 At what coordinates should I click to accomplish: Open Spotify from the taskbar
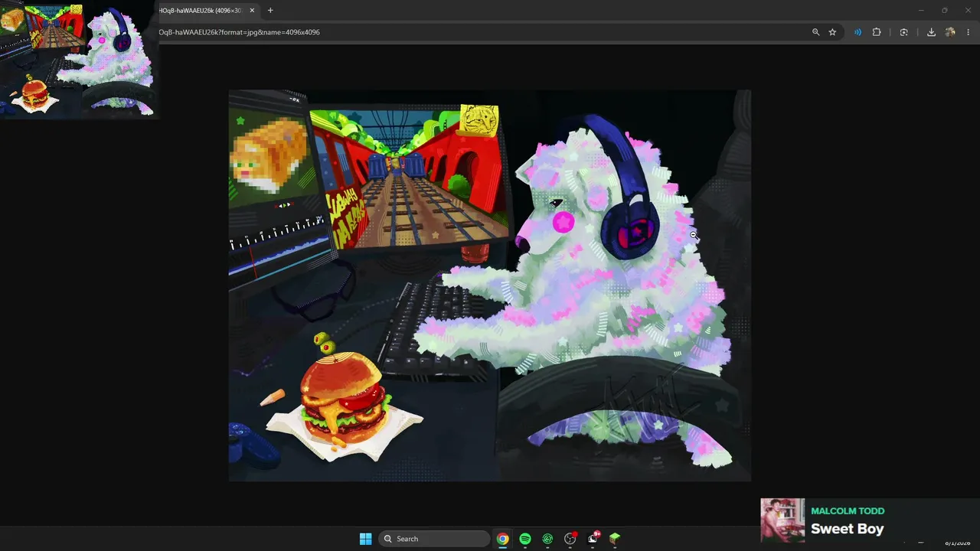pyautogui.click(x=525, y=539)
